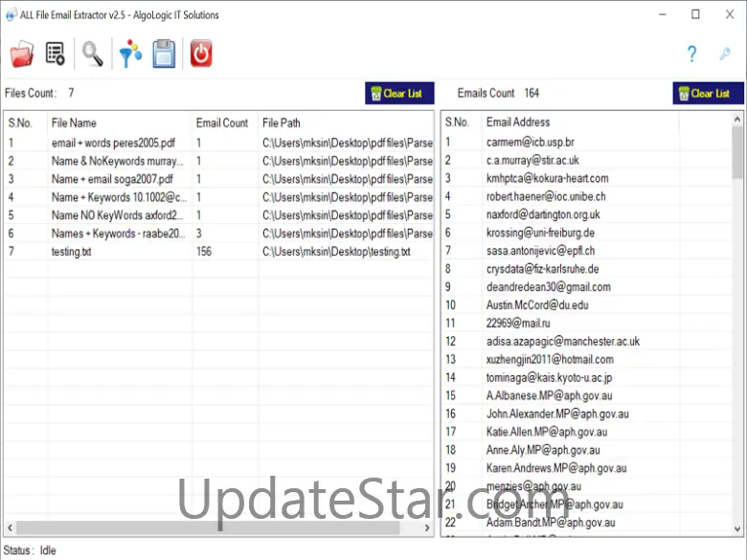Image resolution: width=747 pixels, height=560 pixels.
Task: Click email list scroll up arrow
Action: (x=737, y=119)
